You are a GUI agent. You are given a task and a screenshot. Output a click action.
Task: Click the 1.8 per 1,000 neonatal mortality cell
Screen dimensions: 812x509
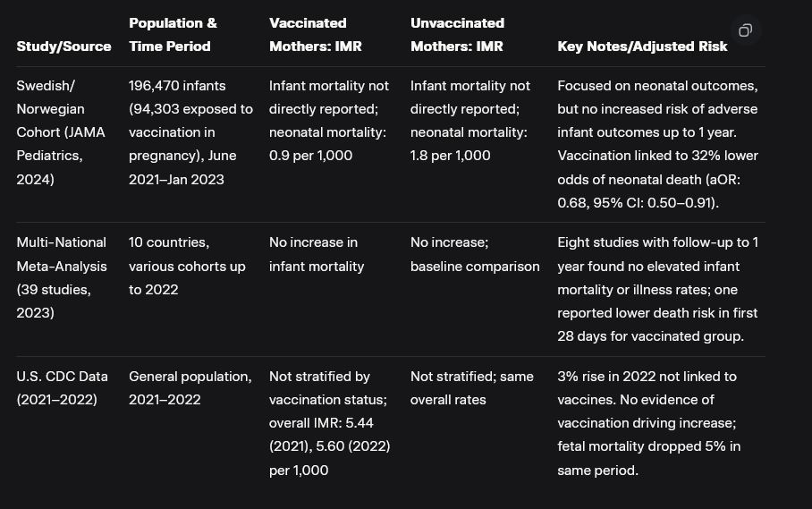click(x=470, y=121)
